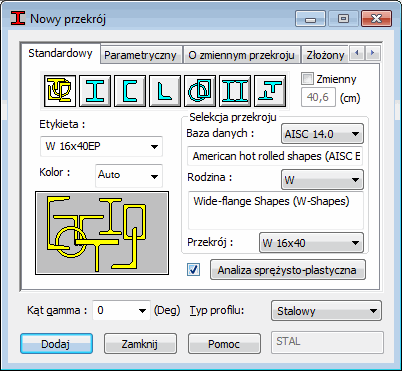Click the section preview thumbnail

coord(102,233)
